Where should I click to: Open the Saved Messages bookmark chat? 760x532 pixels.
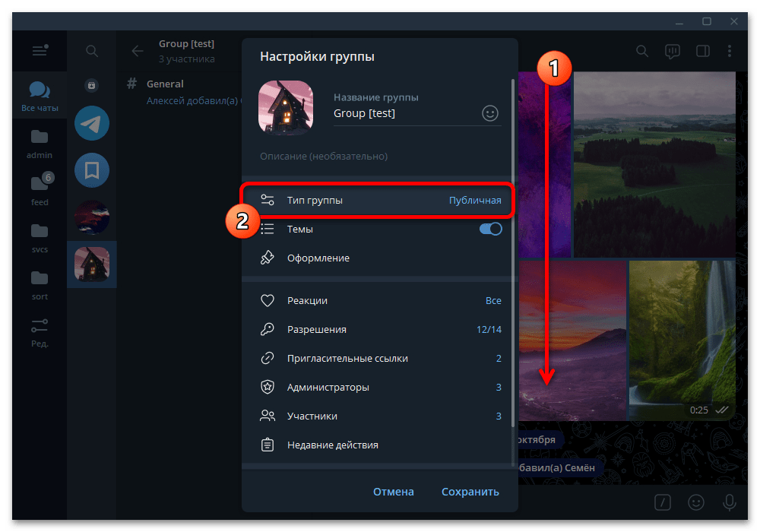click(x=92, y=170)
